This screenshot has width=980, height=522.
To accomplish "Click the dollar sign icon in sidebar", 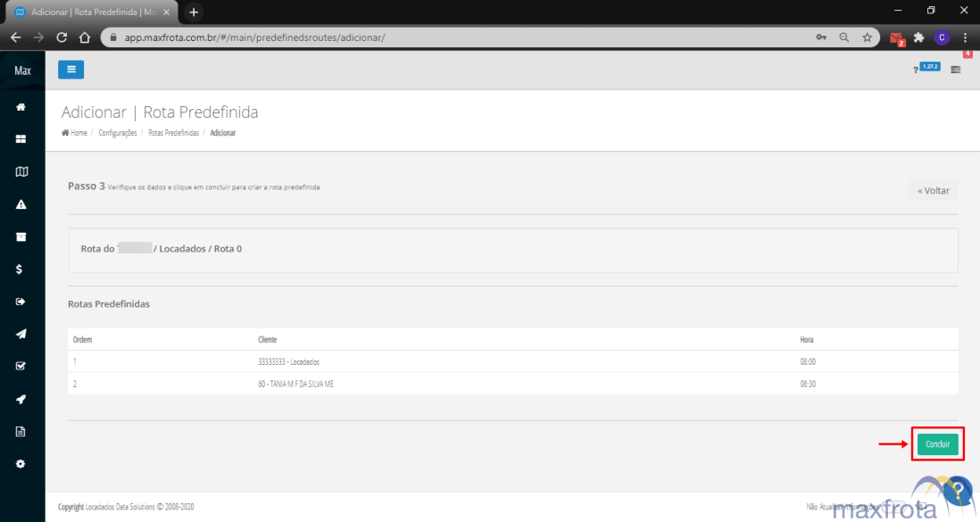I will point(21,269).
